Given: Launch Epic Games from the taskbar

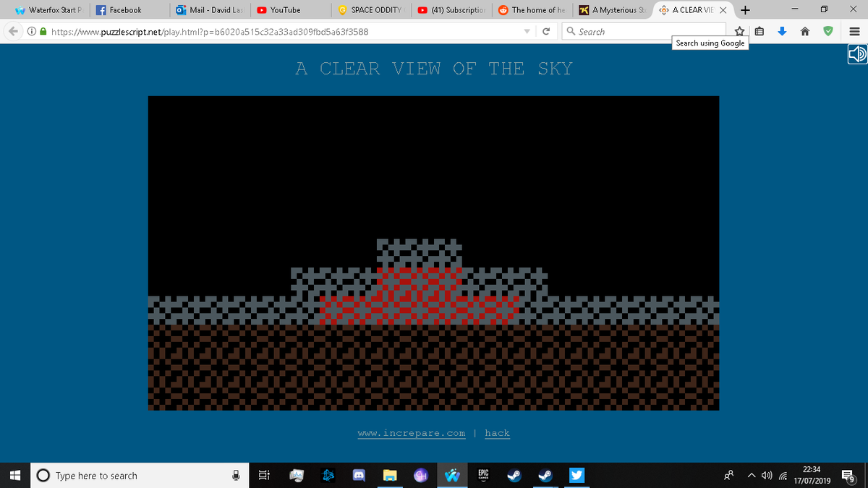Looking at the screenshot, I should click(482, 476).
